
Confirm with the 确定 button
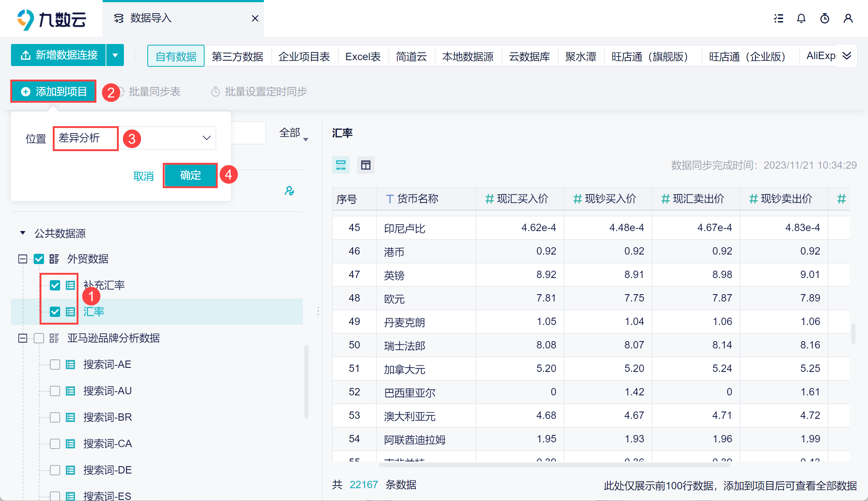pos(190,175)
